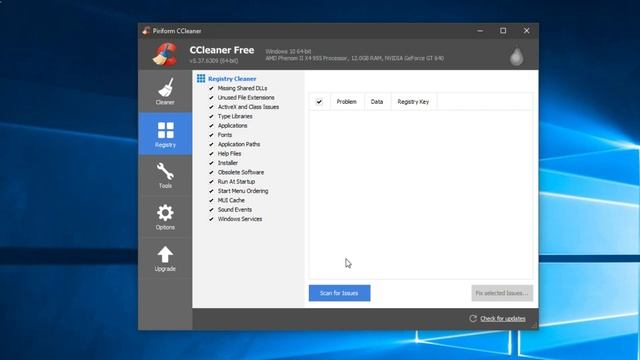
Task: Toggle MUI Cache checkbox
Action: coord(211,200)
